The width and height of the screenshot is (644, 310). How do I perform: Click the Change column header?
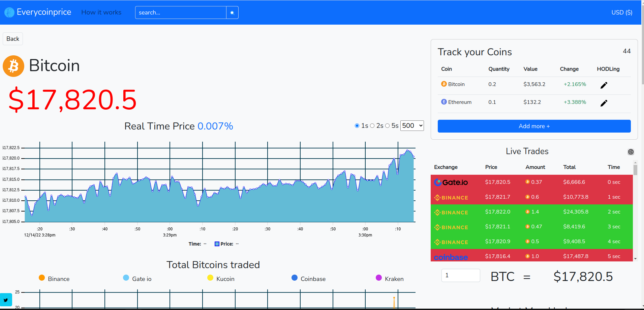click(569, 69)
